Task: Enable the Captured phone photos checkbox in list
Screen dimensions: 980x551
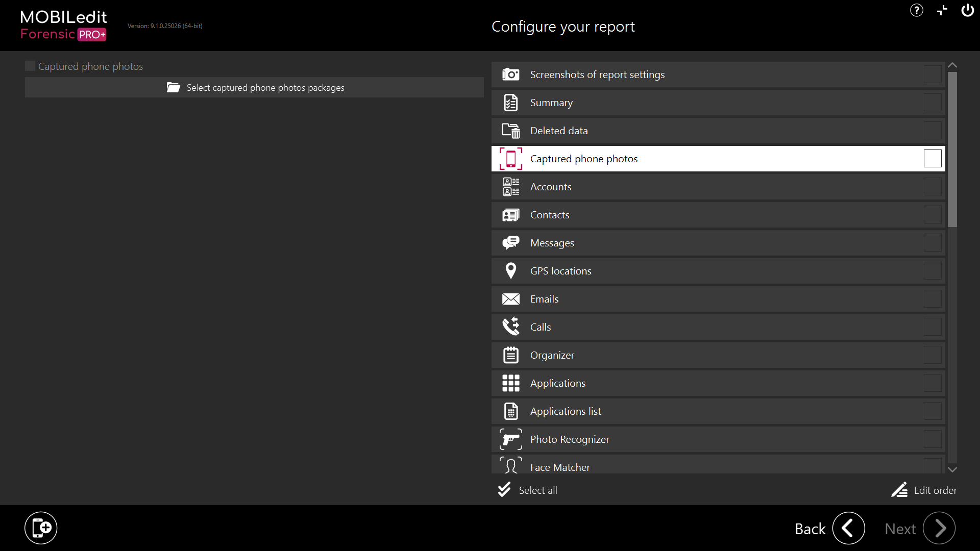Action: [933, 159]
